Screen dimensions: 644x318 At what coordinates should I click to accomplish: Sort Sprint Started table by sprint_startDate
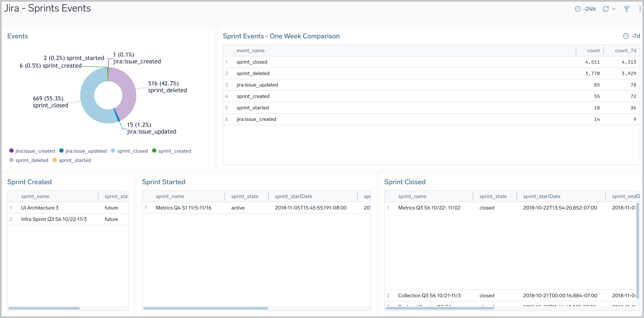coord(293,196)
